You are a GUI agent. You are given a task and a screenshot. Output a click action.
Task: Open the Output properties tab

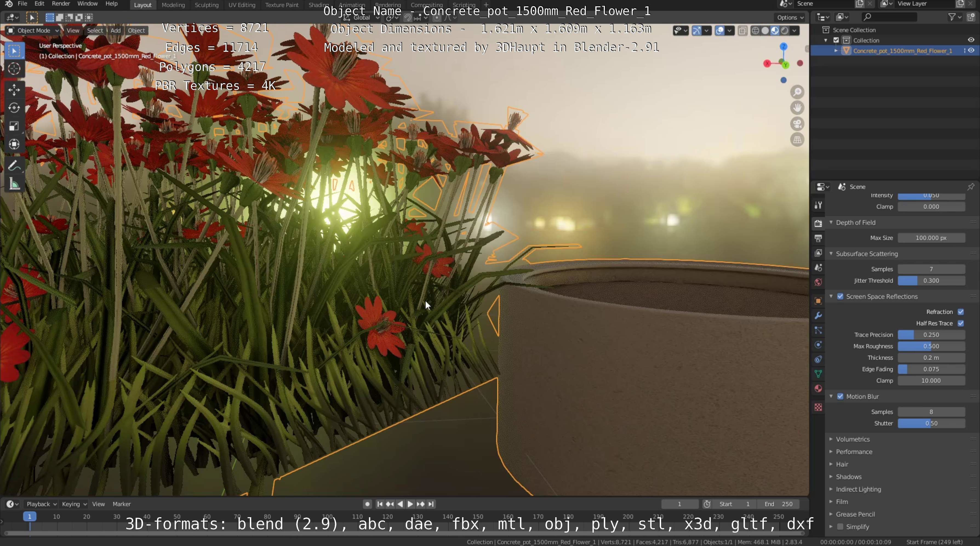pos(818,239)
